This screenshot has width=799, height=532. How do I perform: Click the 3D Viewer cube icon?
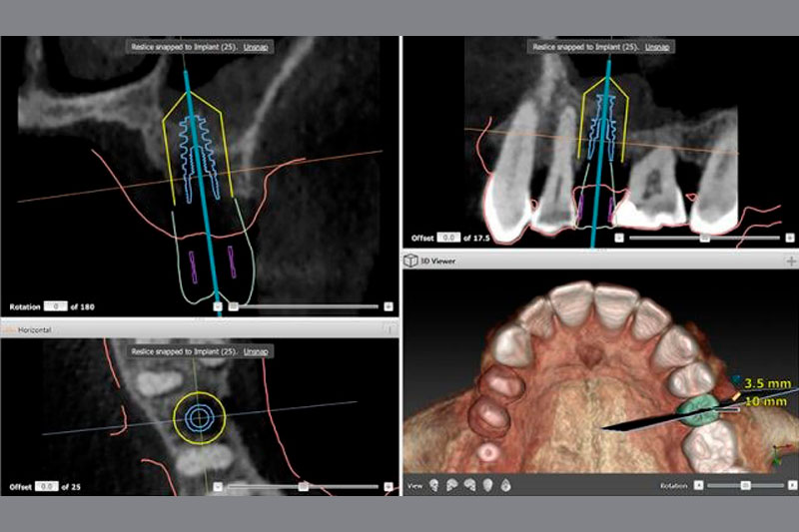pos(408,260)
